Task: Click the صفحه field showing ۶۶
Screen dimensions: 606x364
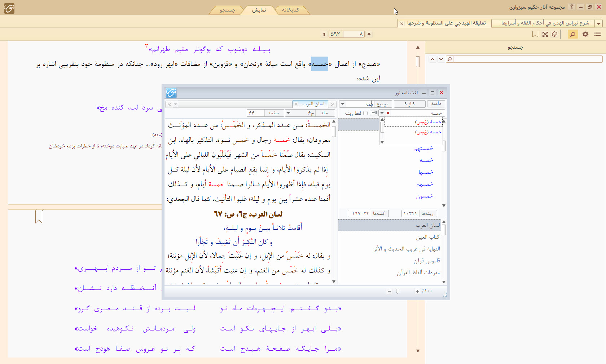Action: click(x=256, y=113)
